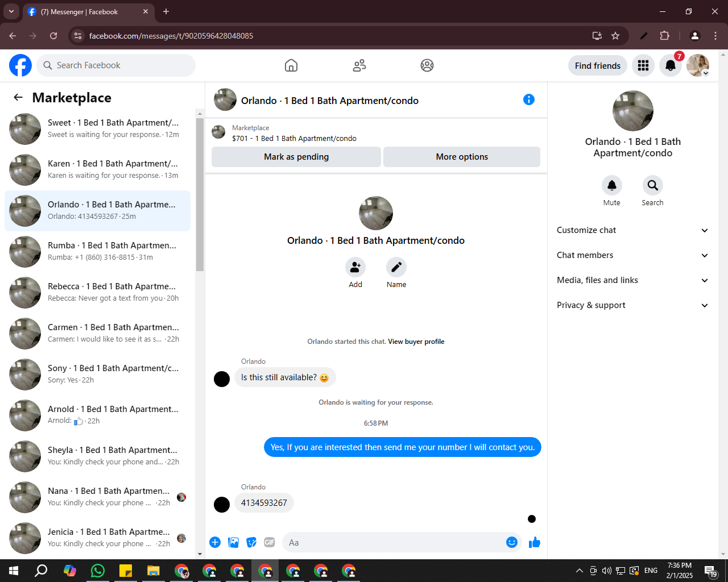This screenshot has height=582, width=728.
Task: Open the Arnold apartment conversation
Action: 97,415
